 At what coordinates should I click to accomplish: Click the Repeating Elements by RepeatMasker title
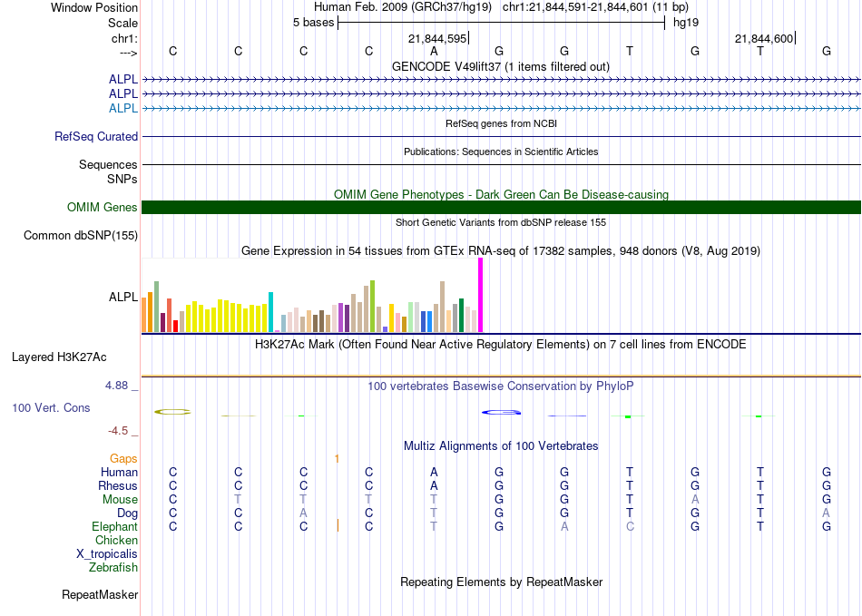501,582
